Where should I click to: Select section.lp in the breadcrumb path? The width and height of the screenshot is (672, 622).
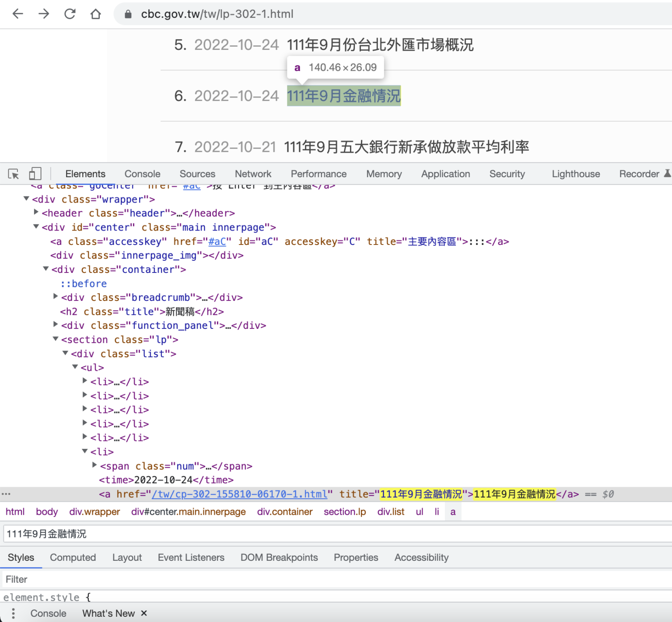coord(345,512)
